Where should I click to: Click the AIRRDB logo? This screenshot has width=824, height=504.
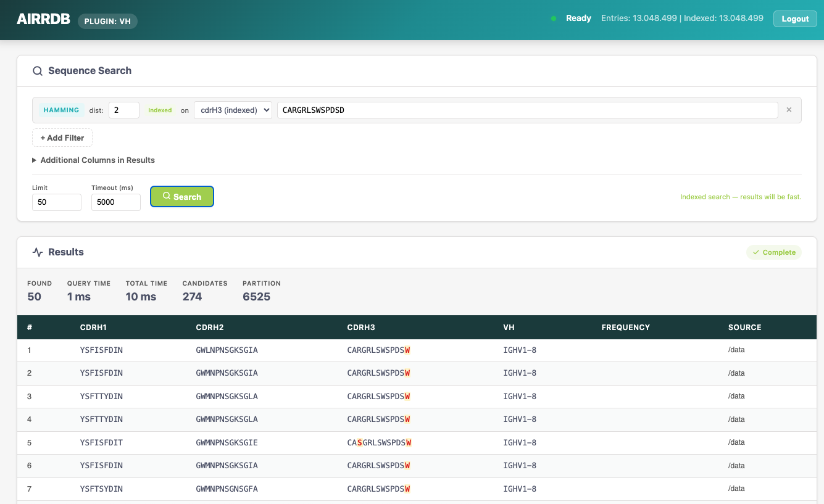click(x=43, y=18)
